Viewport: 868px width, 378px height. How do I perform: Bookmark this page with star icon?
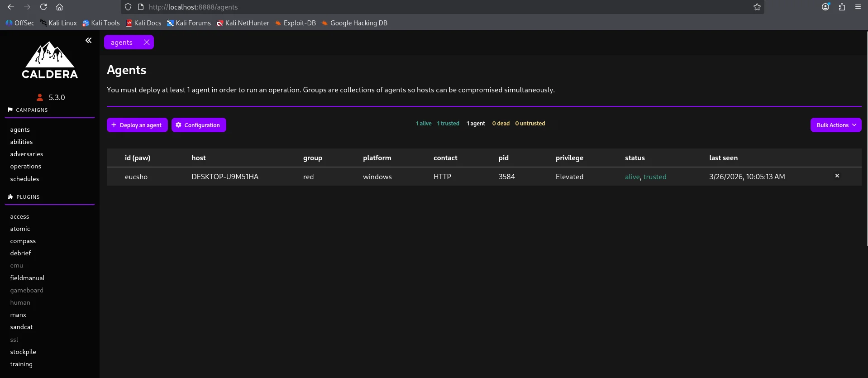tap(757, 7)
